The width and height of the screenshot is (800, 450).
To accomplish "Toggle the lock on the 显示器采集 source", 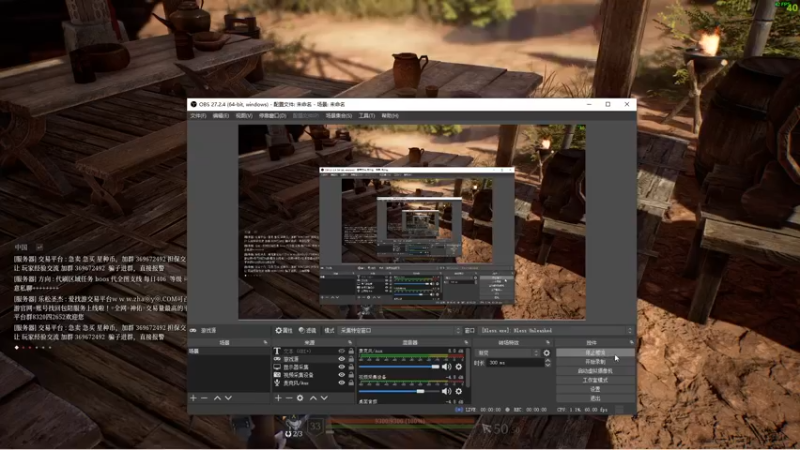I will point(351,367).
